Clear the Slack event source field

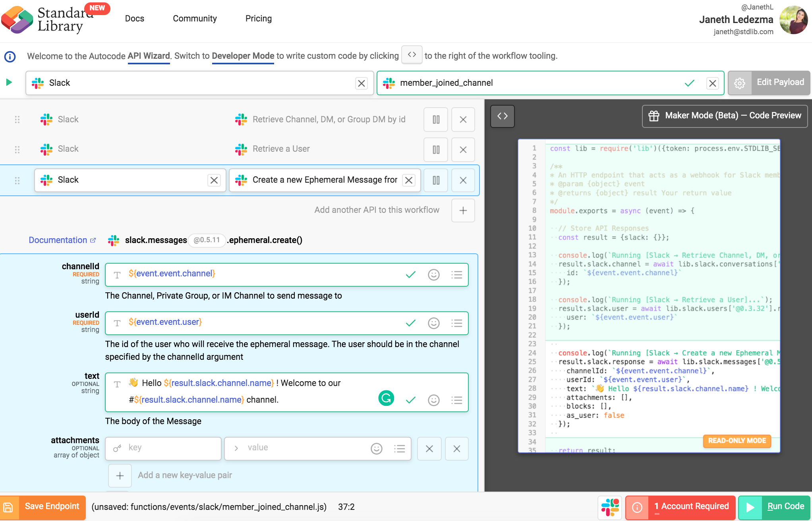pos(362,83)
